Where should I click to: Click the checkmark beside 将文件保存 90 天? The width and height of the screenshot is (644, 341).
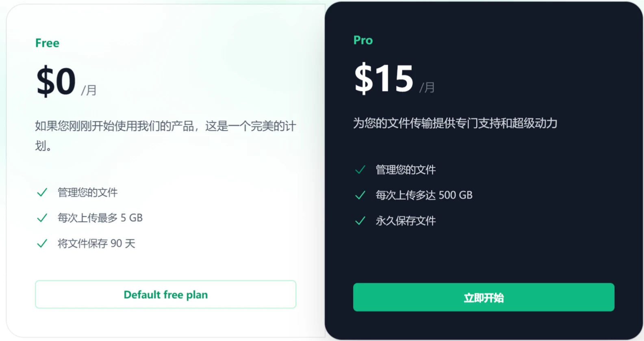(42, 244)
